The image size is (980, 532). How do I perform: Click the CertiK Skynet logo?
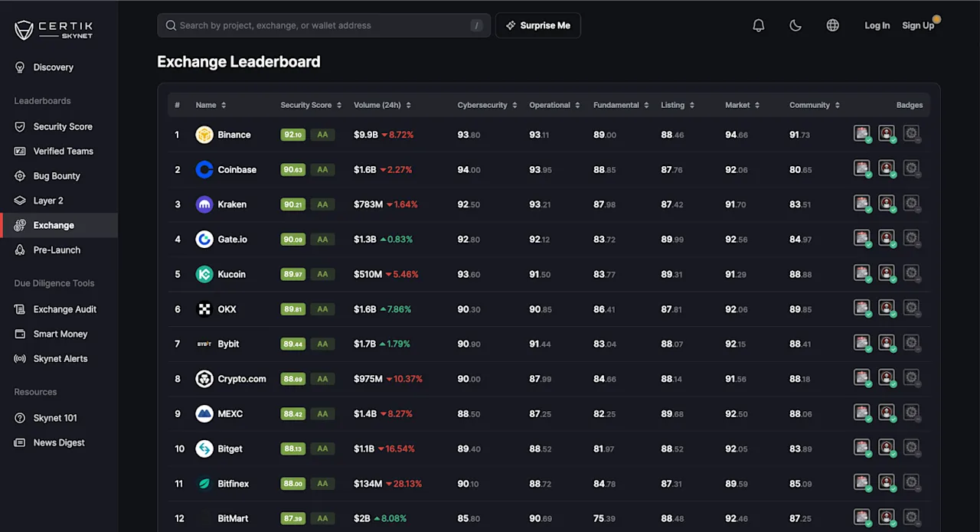click(54, 30)
